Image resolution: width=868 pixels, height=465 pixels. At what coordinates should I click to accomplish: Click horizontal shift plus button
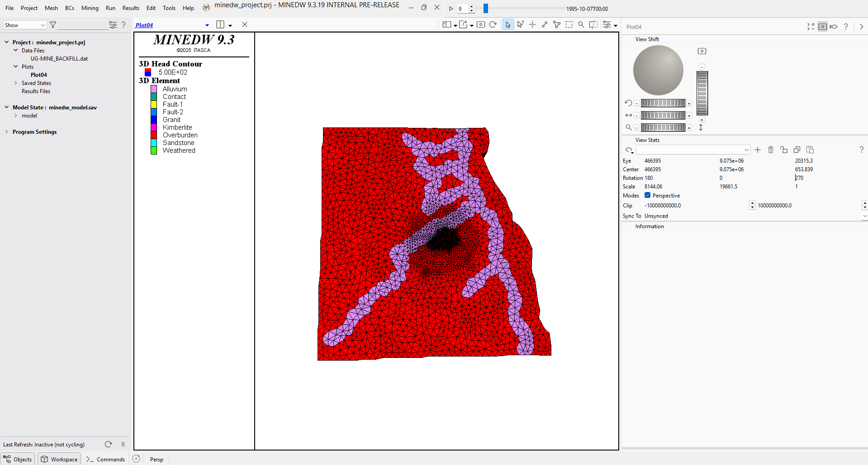click(689, 116)
